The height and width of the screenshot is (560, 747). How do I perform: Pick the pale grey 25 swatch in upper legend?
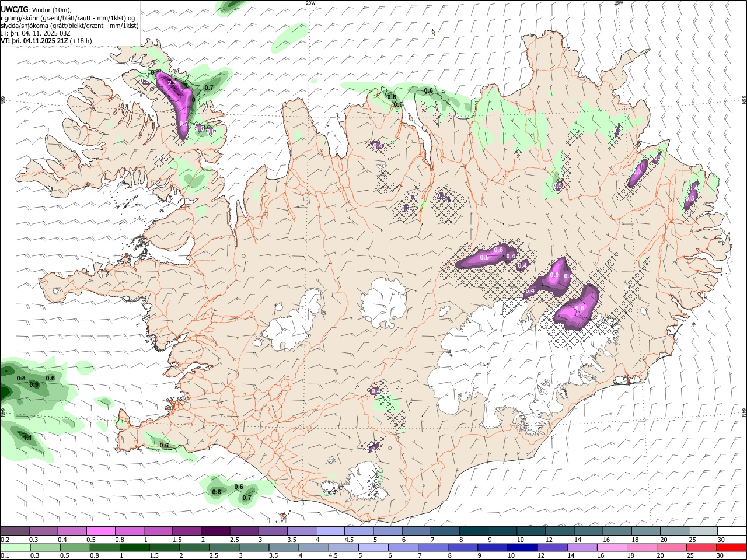703,531
